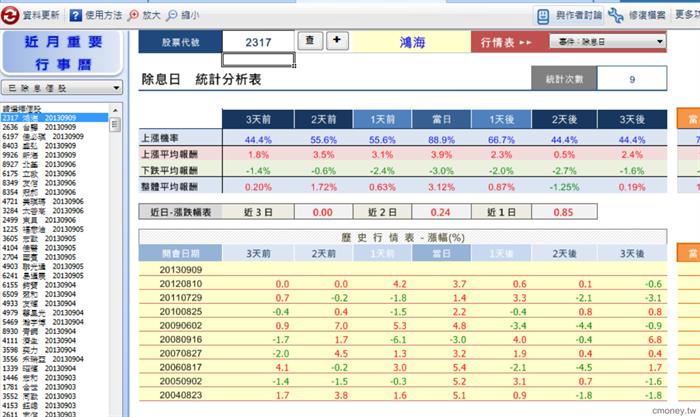The width and height of the screenshot is (700, 417).
Task: Click the 開會日期 column header
Action: click(x=180, y=253)
